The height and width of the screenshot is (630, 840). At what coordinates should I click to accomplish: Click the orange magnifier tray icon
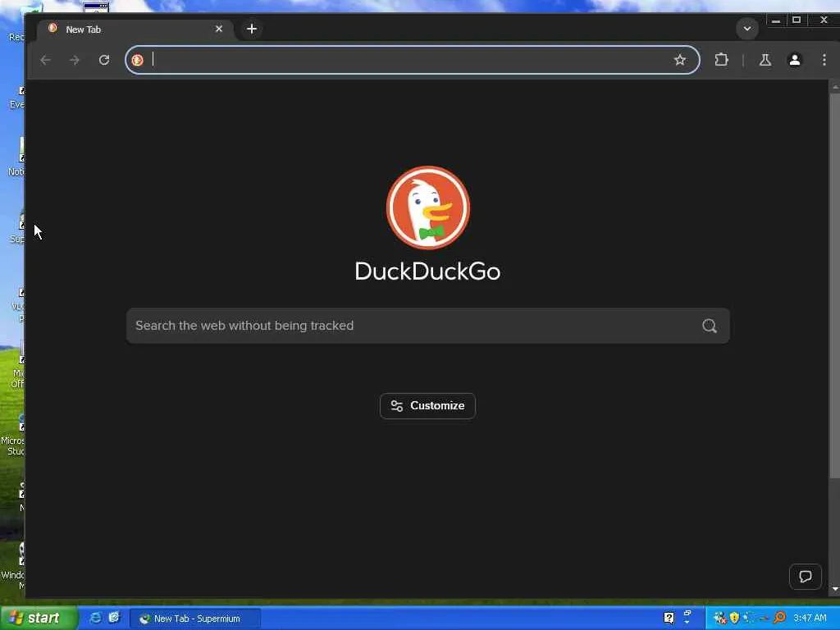pyautogui.click(x=779, y=619)
